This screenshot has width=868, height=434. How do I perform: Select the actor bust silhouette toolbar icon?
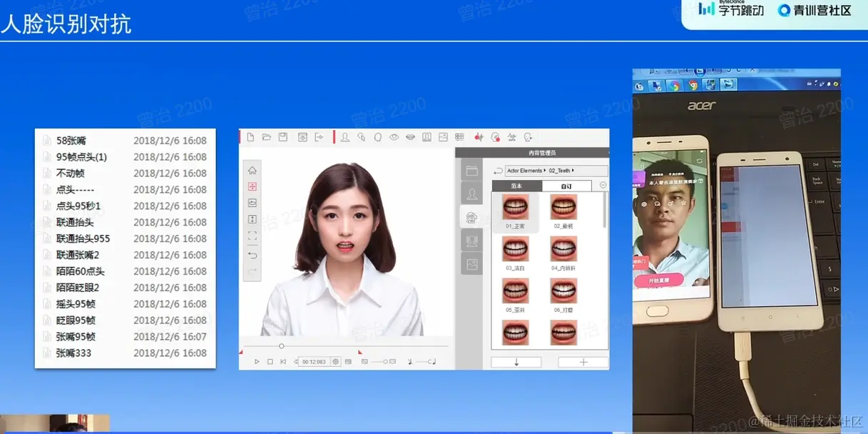coord(345,136)
